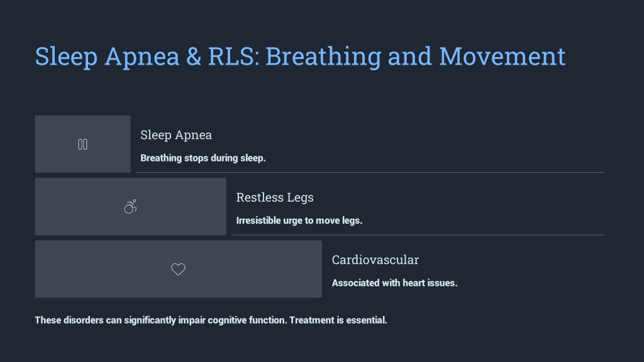
Task: Select the 'Cardiovascular' heading
Action: coord(375,260)
